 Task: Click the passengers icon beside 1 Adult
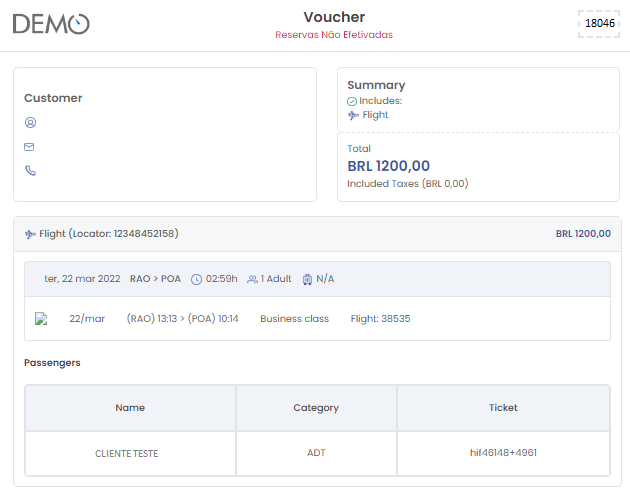pyautogui.click(x=252, y=279)
